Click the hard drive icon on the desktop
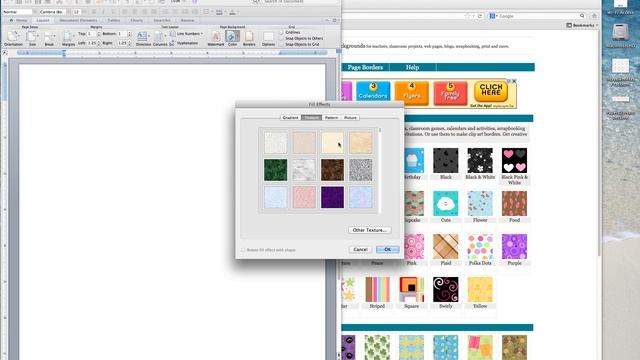640x360 pixels. [620, 33]
